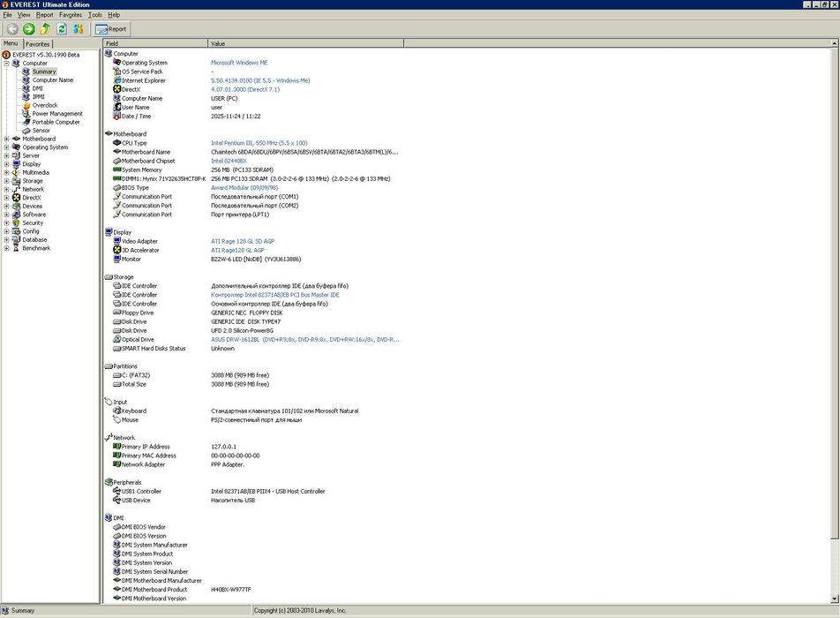
Task: Select the Power Management tree icon
Action: coord(26,114)
